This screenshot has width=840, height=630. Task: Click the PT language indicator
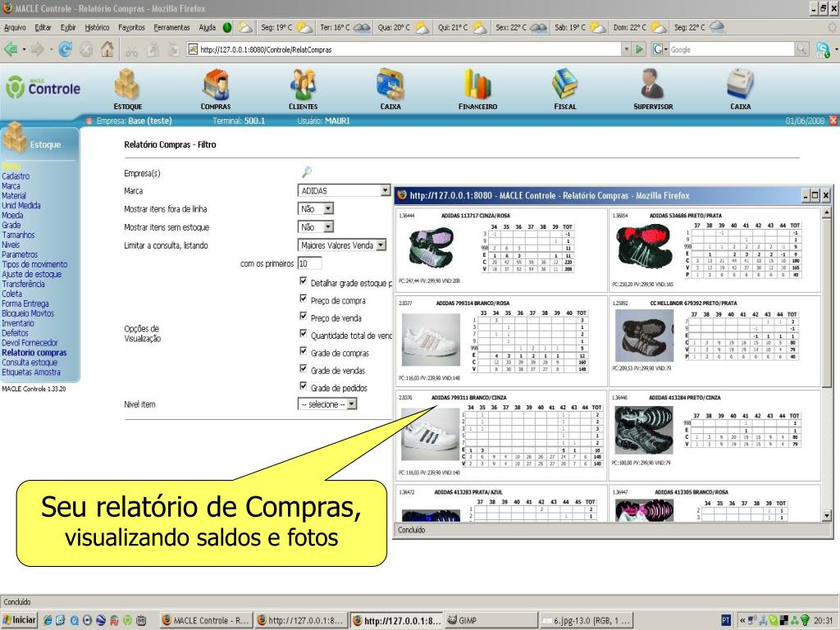pos(726,620)
